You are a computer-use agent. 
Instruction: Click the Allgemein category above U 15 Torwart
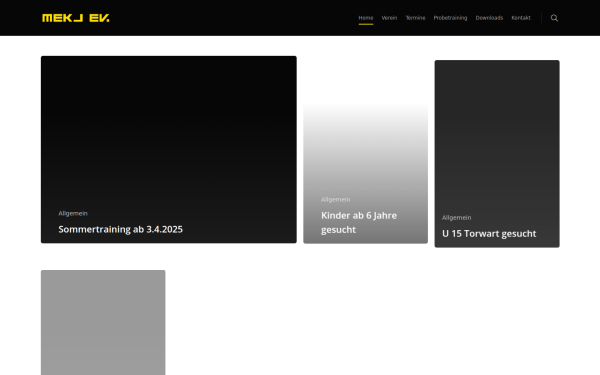[x=457, y=217]
